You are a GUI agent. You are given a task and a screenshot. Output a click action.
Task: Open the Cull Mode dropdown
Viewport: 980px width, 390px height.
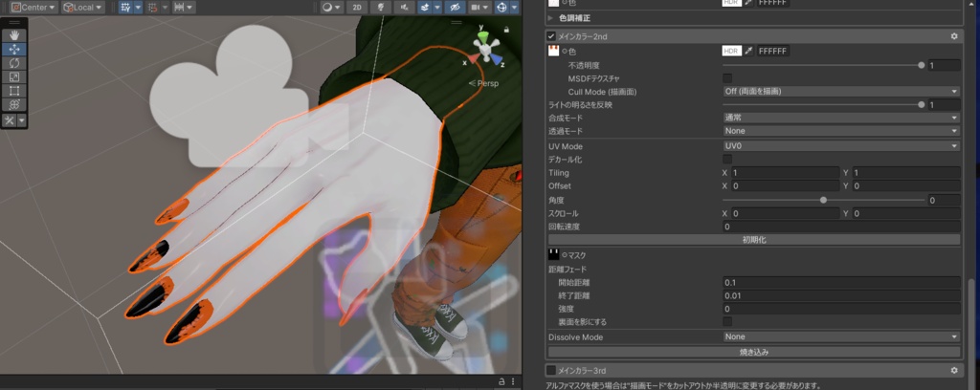coord(841,91)
